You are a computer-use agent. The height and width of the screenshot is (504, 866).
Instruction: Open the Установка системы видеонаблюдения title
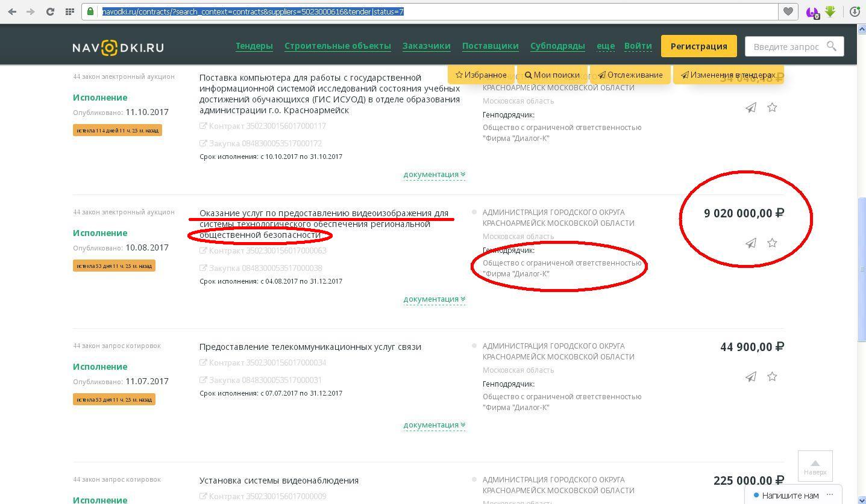279,481
